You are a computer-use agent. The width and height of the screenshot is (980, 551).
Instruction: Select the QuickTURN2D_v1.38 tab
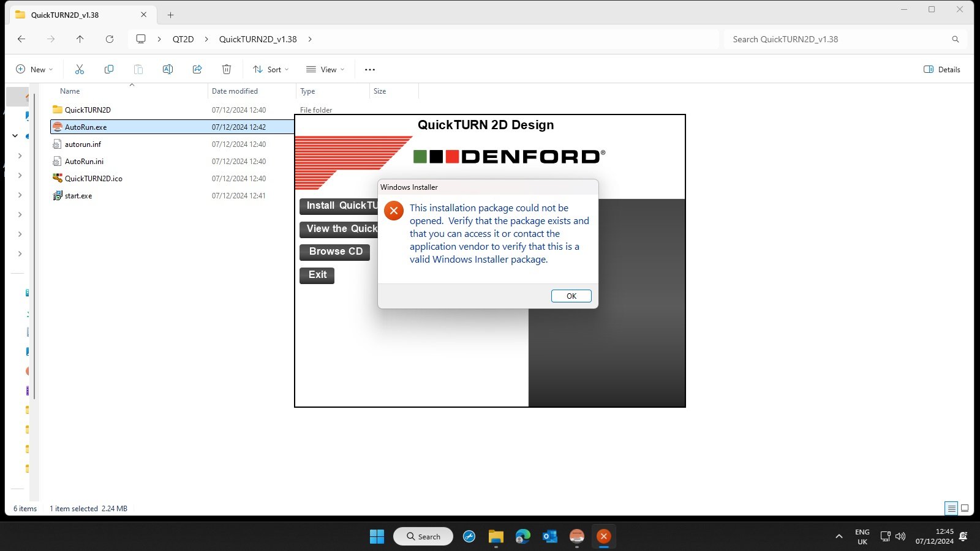[83, 15]
